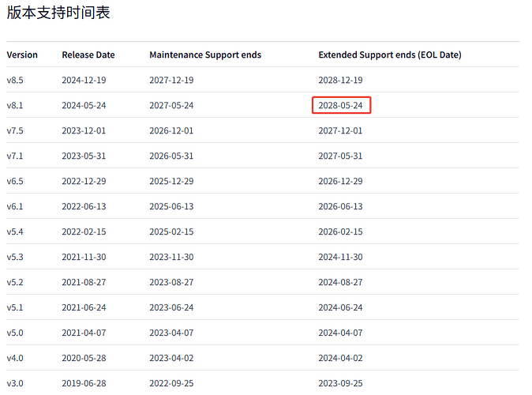Viewport: 532px width, 395px height.
Task: Click maintenance end date 2025-02-15
Action: (x=171, y=231)
